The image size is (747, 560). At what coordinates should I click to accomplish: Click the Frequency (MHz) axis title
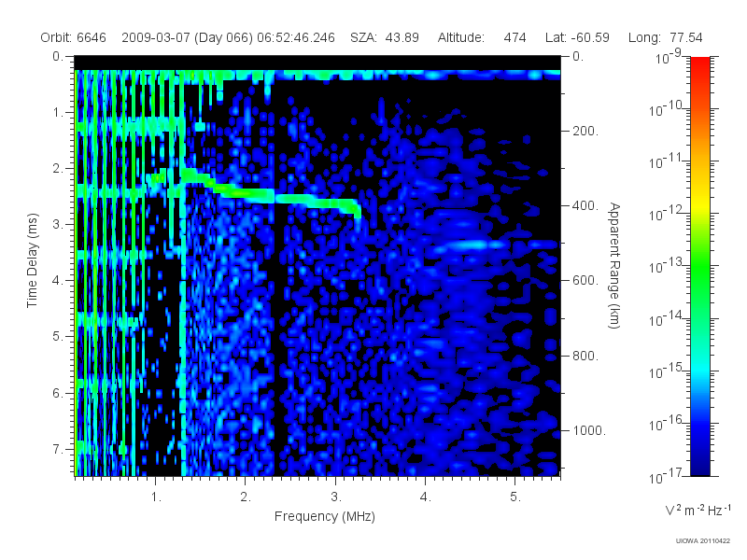tap(324, 517)
